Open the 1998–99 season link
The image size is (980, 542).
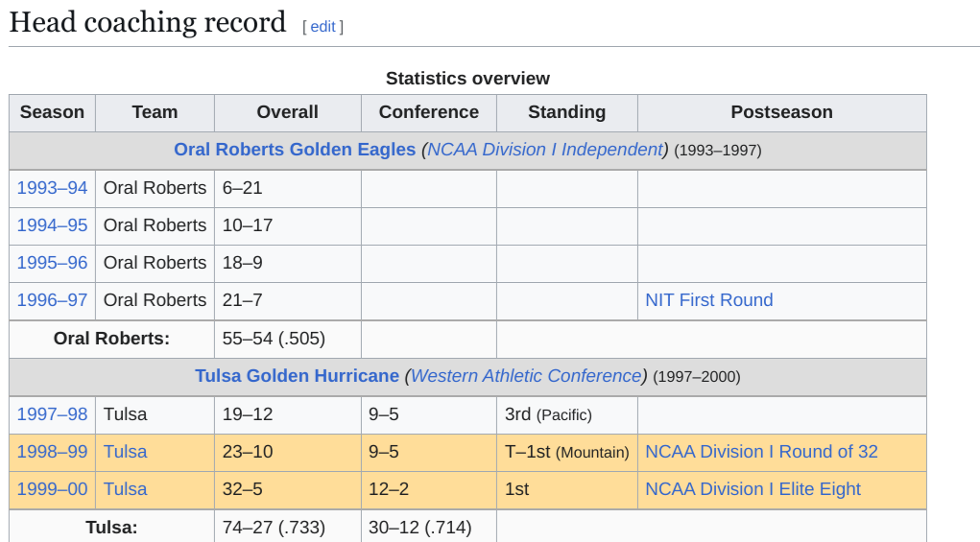tap(52, 452)
